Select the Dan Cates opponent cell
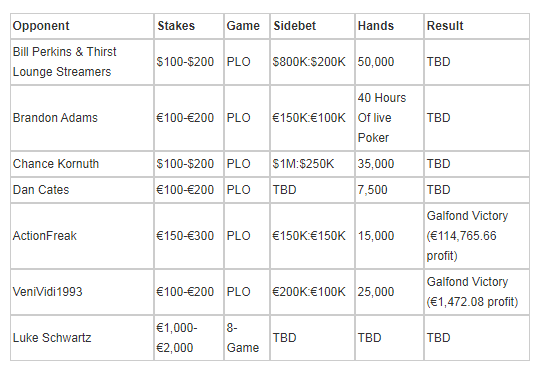559x372 pixels. [82, 190]
